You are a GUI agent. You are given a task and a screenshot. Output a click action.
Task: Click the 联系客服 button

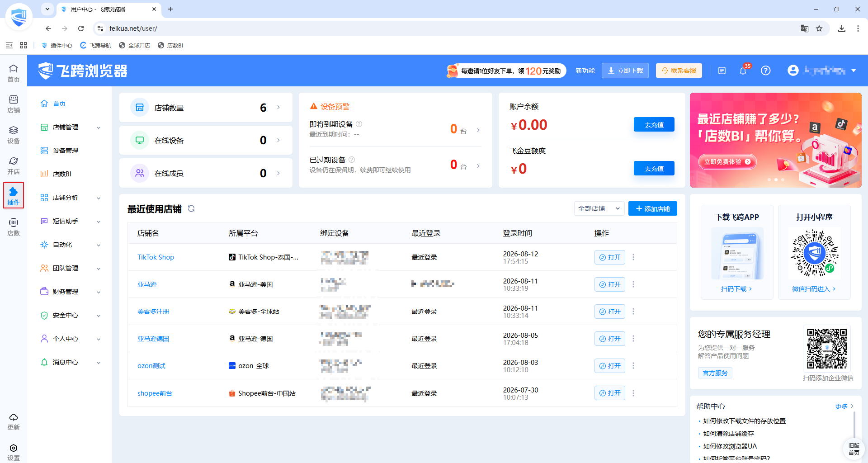(679, 71)
